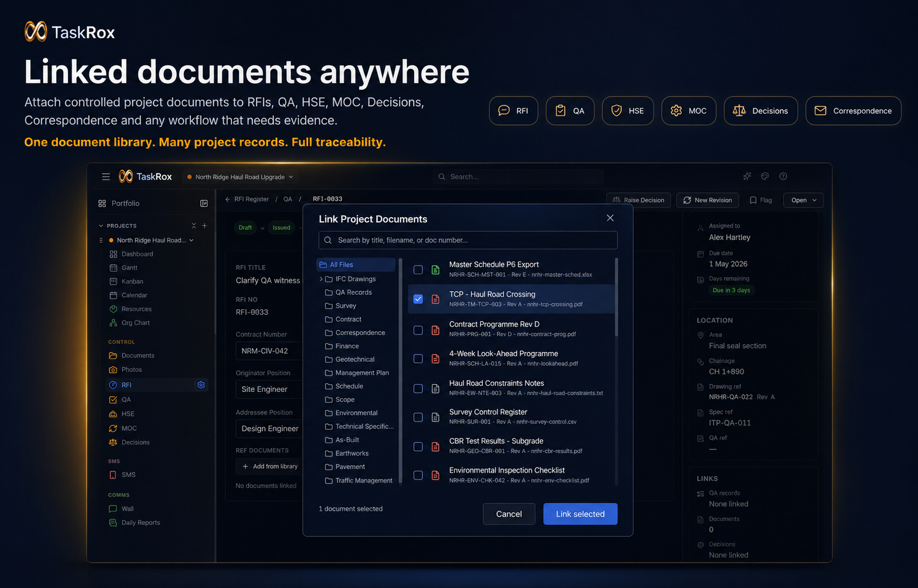The width and height of the screenshot is (918, 588).
Task: Collapse the North Ridge Haul Road project in the sidebar
Action: pos(191,240)
